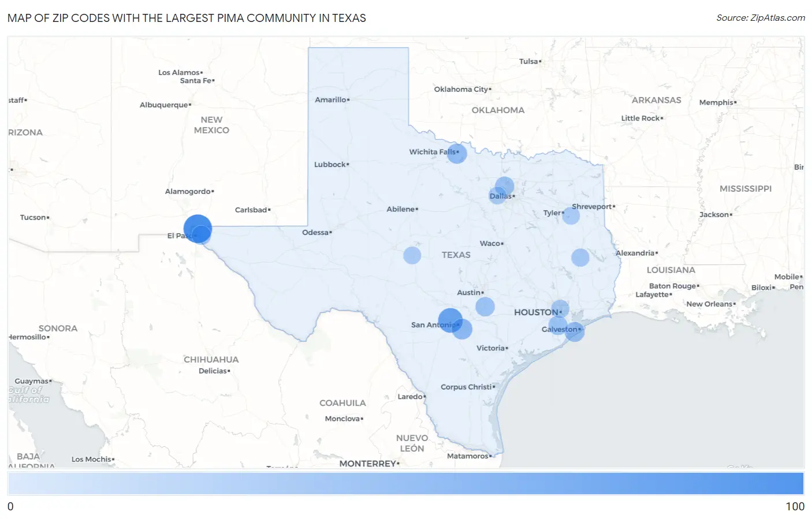Click the Baton Rouge city label
The image size is (812, 519).
tap(673, 286)
